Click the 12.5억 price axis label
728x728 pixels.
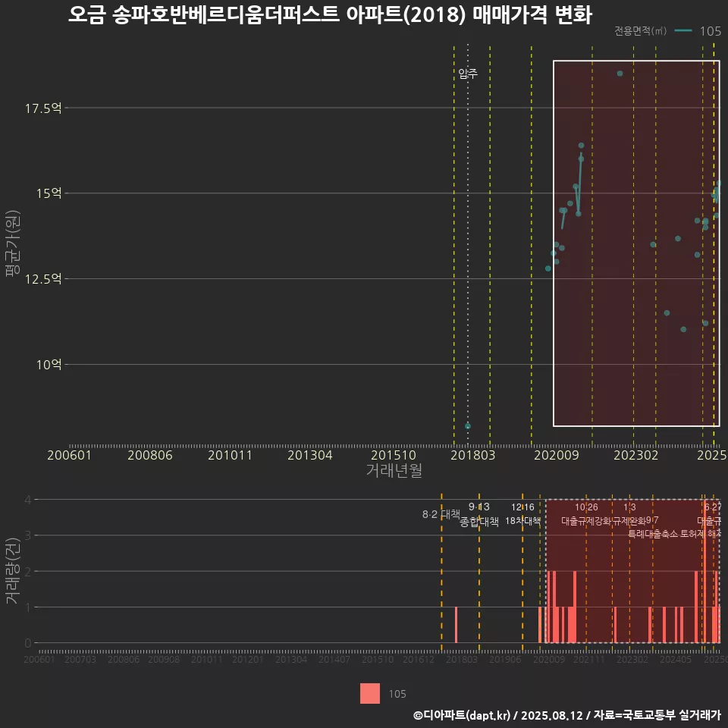(x=43, y=279)
